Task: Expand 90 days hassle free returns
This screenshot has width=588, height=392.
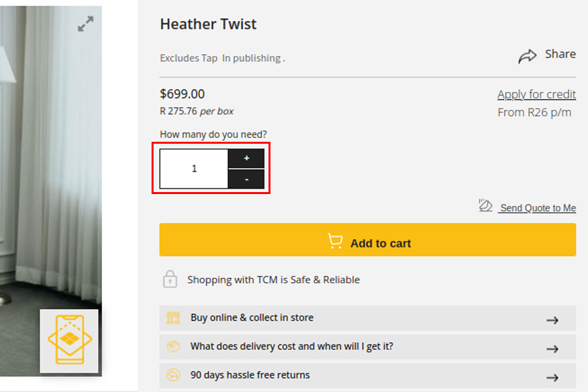Action: coord(367,376)
